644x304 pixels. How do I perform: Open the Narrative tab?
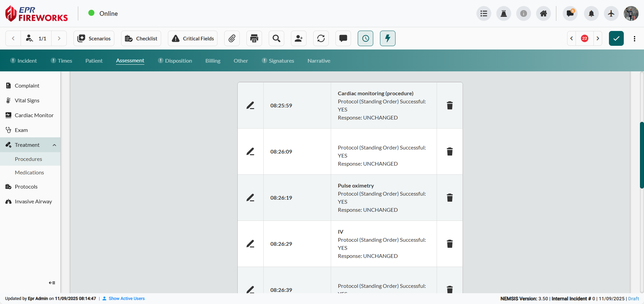(x=319, y=61)
